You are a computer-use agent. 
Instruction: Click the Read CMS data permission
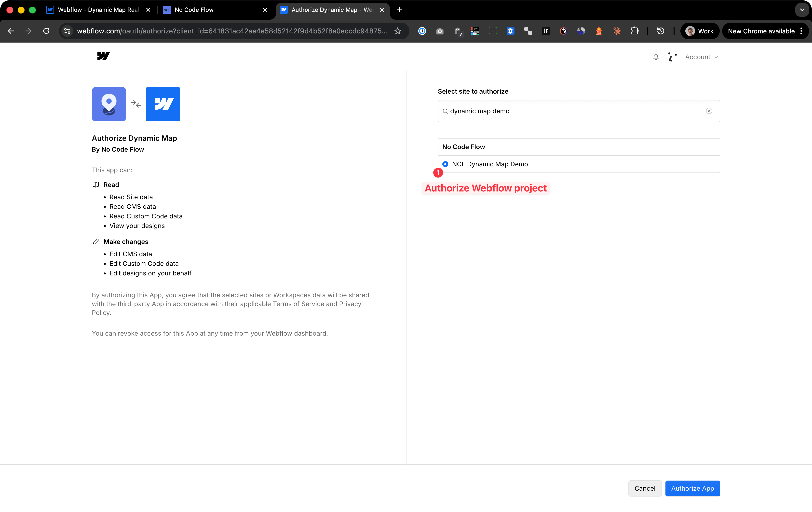click(133, 207)
